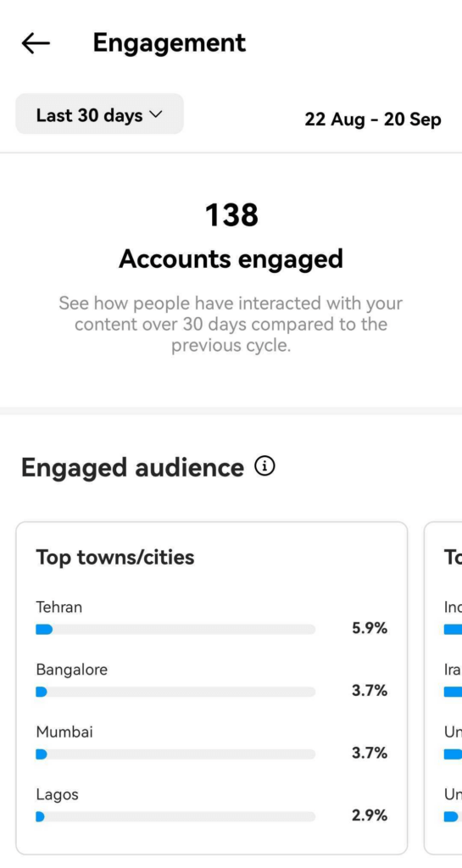Select the Top towns/cities card title
The width and height of the screenshot is (462, 868).
[115, 557]
